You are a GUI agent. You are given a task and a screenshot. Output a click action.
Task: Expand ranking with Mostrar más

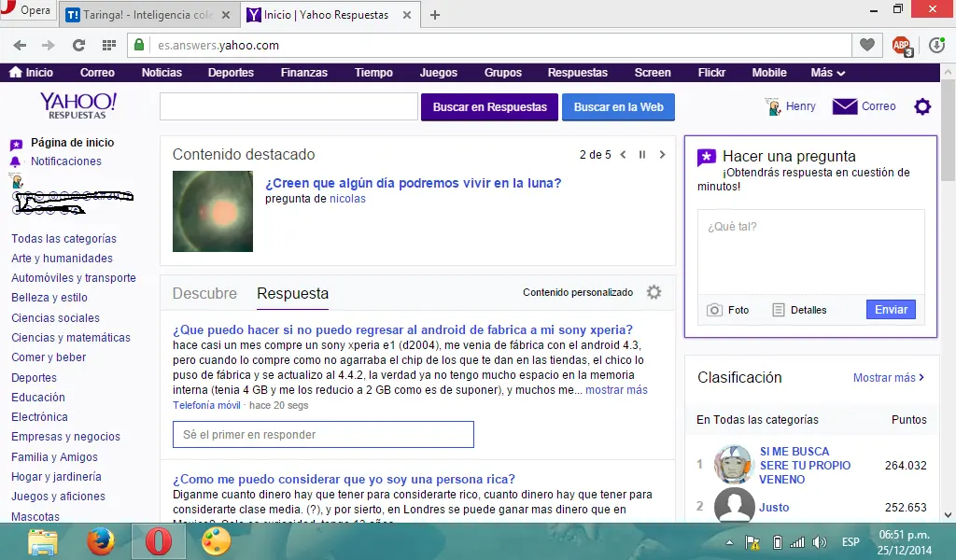coord(889,378)
